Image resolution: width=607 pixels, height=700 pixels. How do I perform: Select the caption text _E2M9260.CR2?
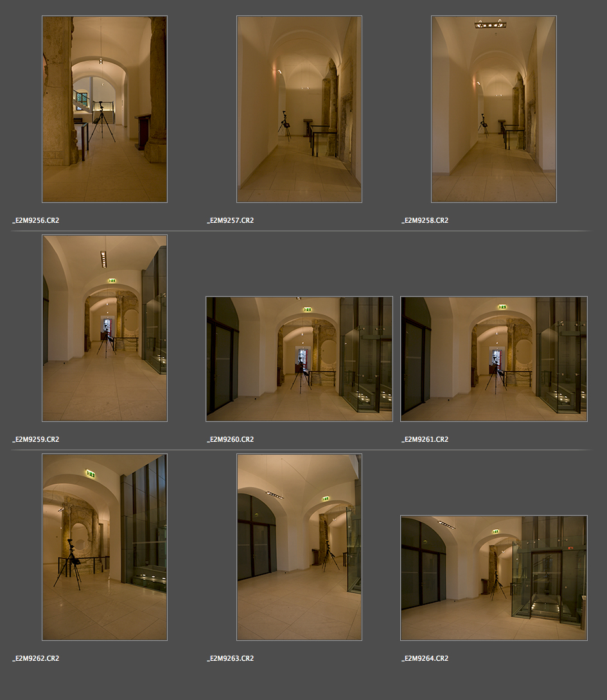(x=231, y=439)
